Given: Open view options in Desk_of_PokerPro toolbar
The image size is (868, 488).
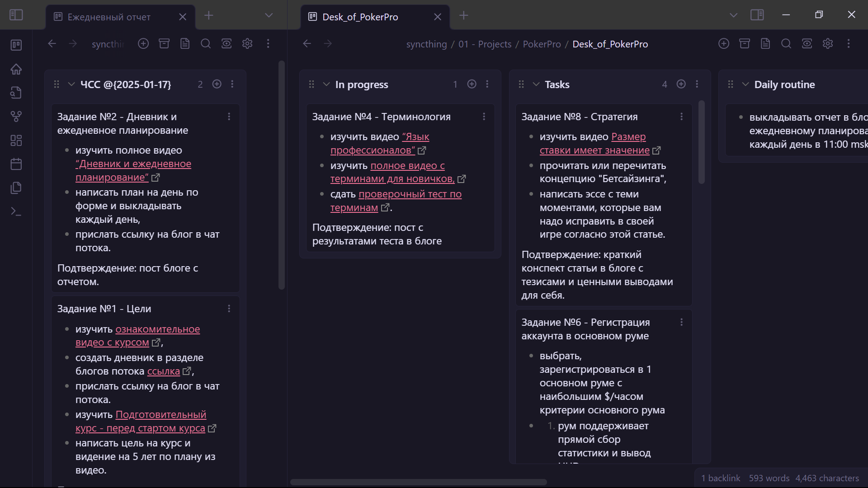Looking at the screenshot, I should click(x=807, y=43).
